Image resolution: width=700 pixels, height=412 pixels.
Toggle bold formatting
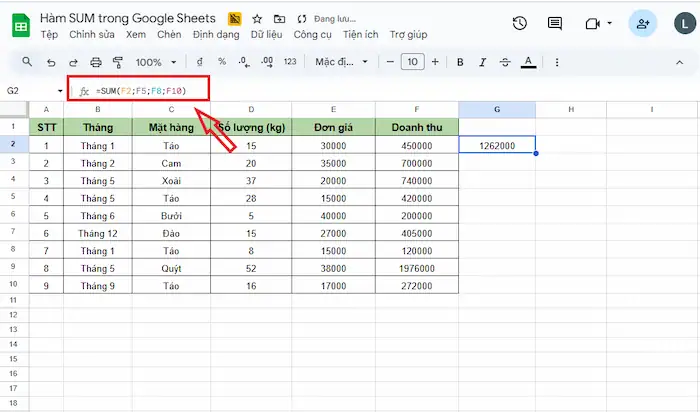coord(460,62)
